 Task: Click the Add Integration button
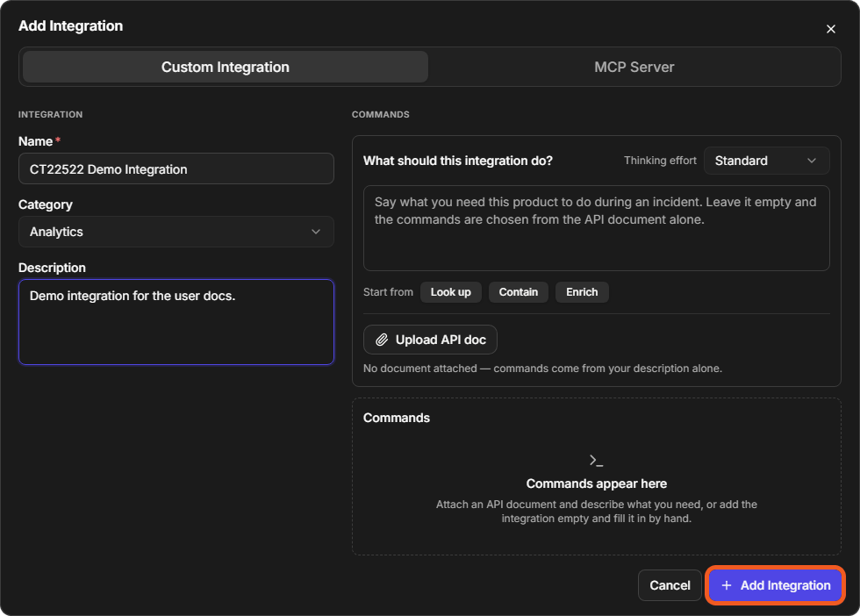775,585
